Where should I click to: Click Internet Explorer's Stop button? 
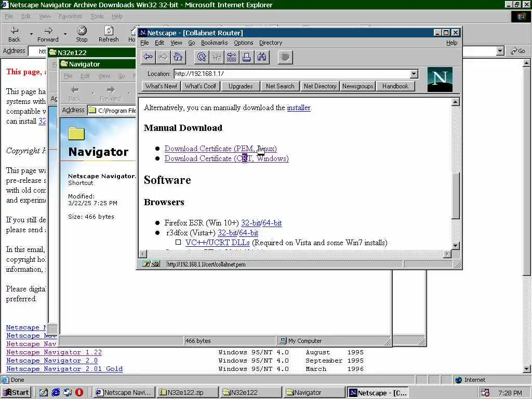pos(82,34)
